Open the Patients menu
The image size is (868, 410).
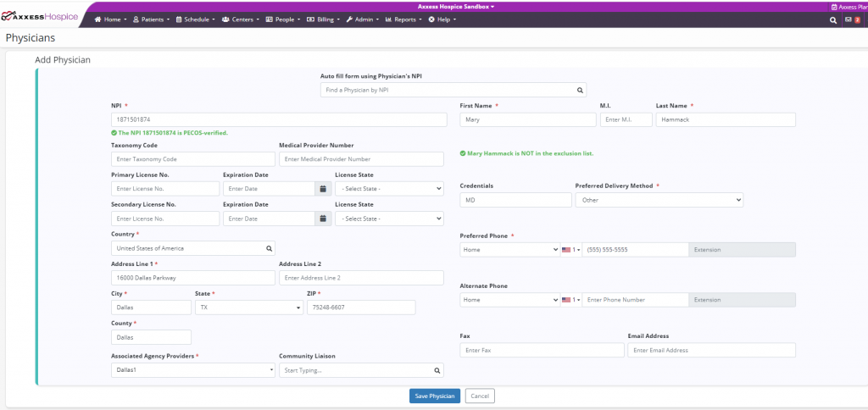click(x=151, y=19)
